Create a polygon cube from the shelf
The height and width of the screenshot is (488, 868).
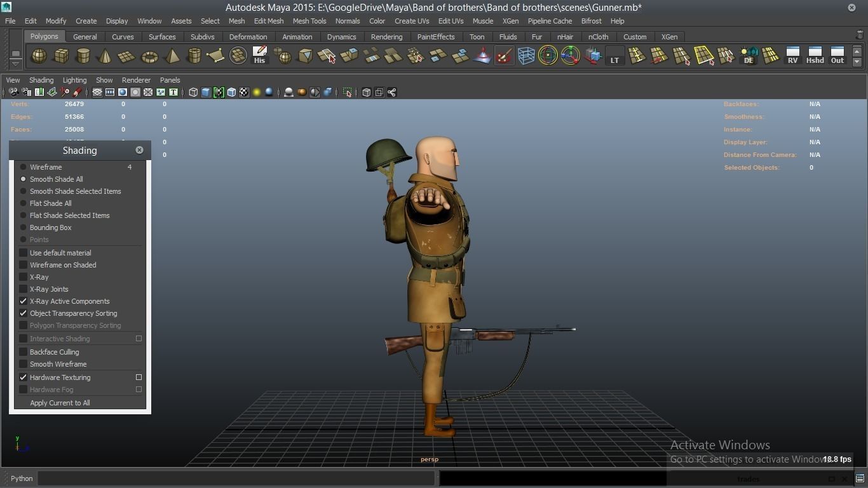[x=61, y=56]
